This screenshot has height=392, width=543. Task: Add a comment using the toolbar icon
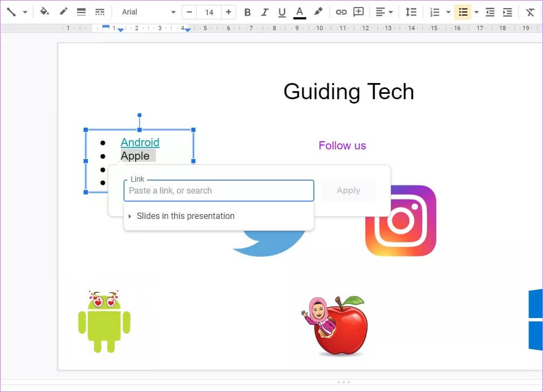click(x=359, y=12)
